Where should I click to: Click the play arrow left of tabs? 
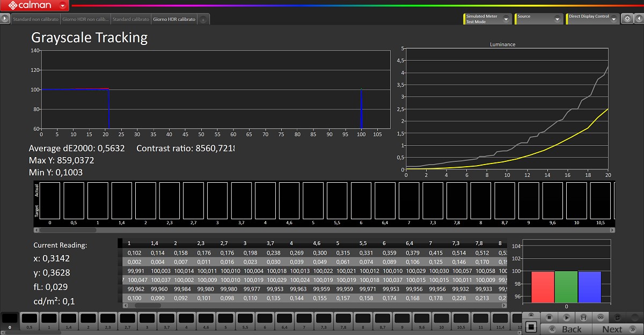(x=5, y=19)
